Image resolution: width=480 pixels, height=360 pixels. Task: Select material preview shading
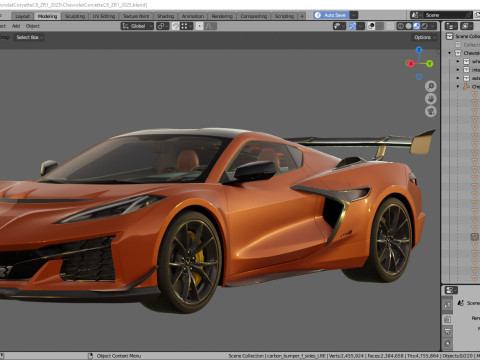[416, 26]
